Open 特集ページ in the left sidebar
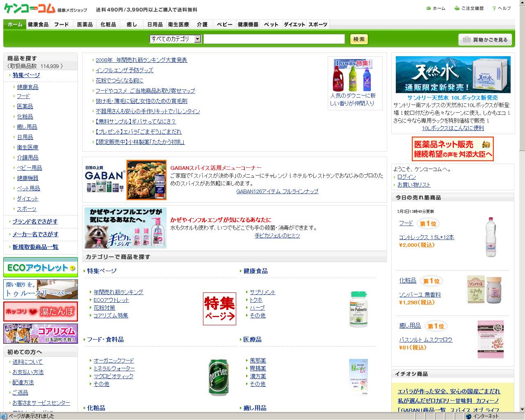This screenshot has height=420, width=525. [x=26, y=75]
